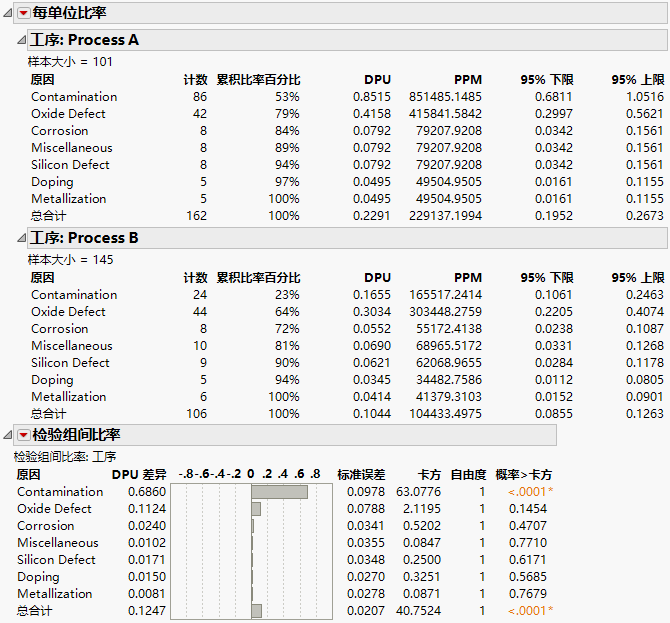This screenshot has width=670, height=623.
Task: Click the 标准误差 column header
Action: (361, 475)
